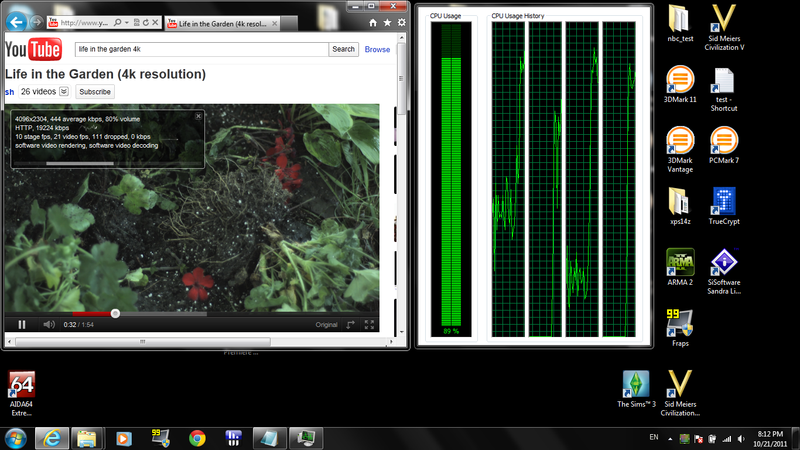Click the Internet Explorer Home icon

pos(373,22)
